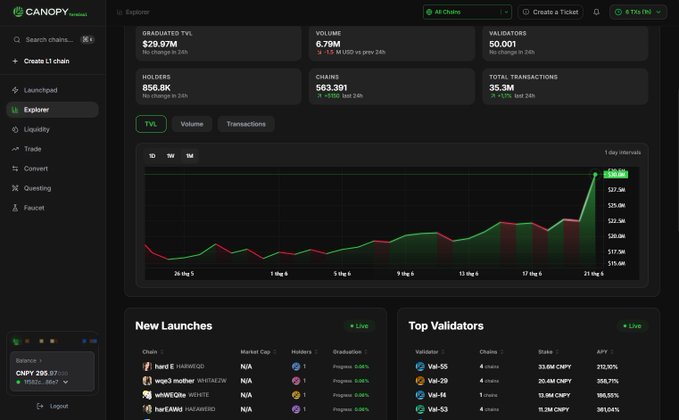The height and width of the screenshot is (420, 679).
Task: Click the Explorer bar-chart icon
Action: coord(15,110)
